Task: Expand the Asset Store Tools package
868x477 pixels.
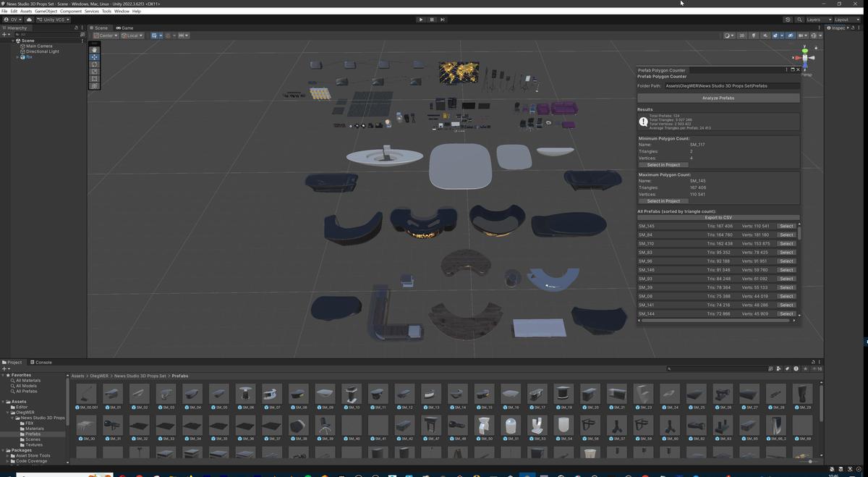Action: coord(9,455)
